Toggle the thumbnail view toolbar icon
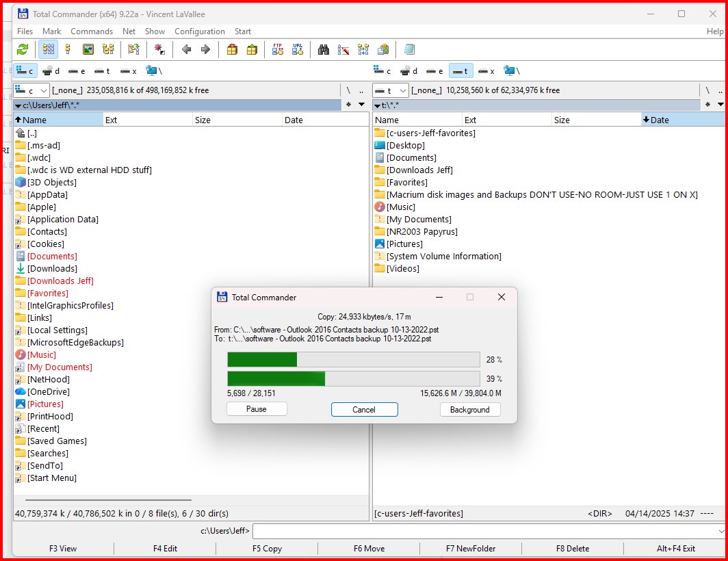Screen dimensions: 728x561 (88, 49)
